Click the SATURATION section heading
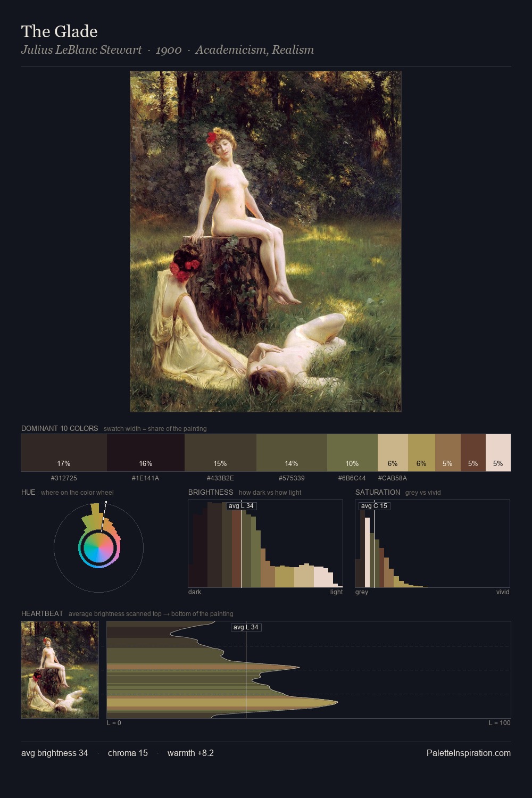Screen dimensions: 532x798 [378, 492]
